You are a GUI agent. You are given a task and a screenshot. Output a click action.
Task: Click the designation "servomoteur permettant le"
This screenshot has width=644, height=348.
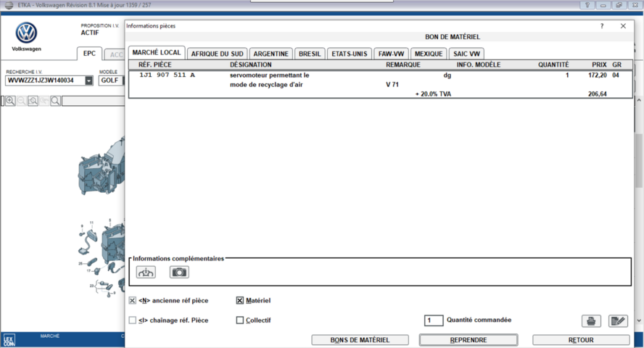pyautogui.click(x=270, y=75)
